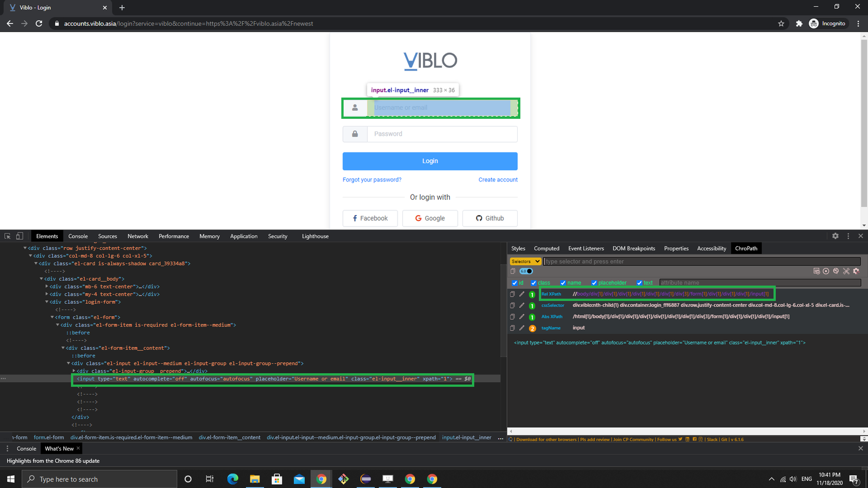The height and width of the screenshot is (488, 868).
Task: Click Create account link
Action: [498, 180]
